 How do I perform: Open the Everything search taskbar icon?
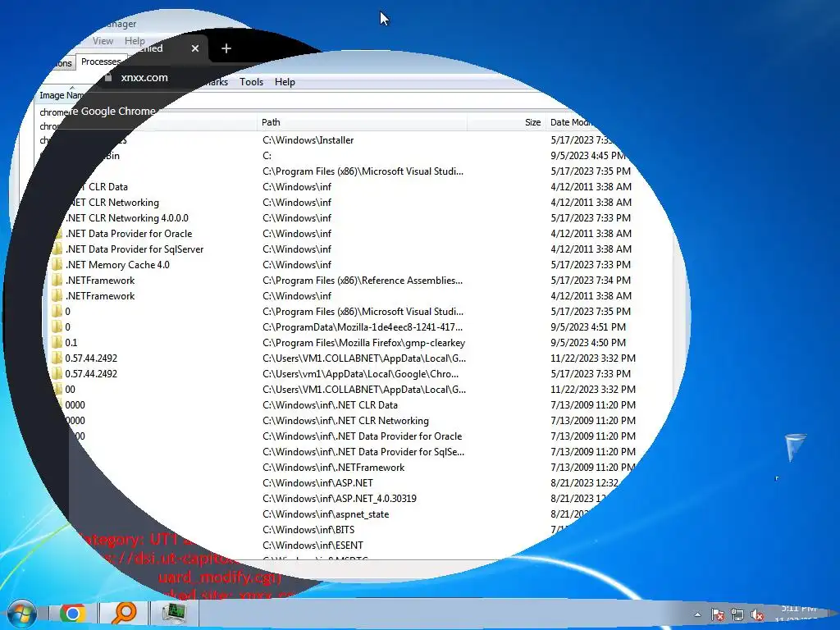124,614
